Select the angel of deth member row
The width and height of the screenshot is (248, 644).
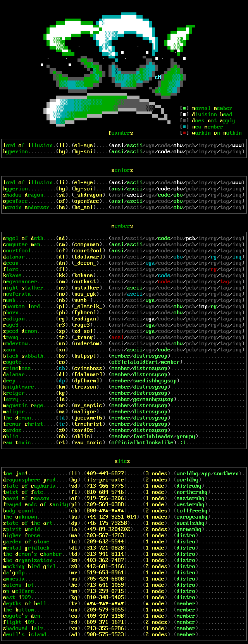23,238
